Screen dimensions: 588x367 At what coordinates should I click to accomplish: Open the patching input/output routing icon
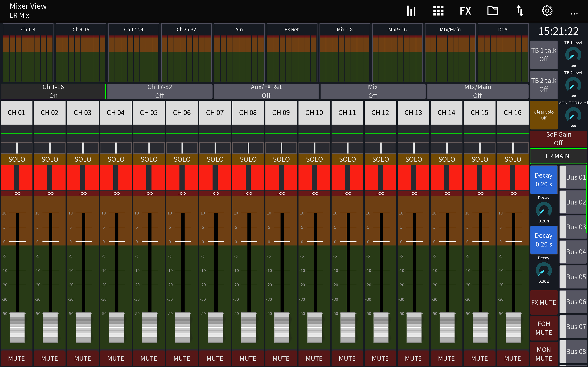pos(520,11)
